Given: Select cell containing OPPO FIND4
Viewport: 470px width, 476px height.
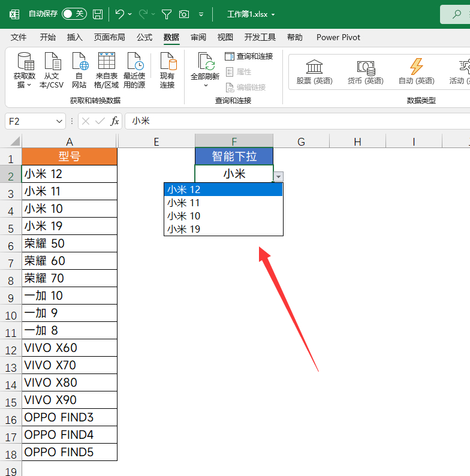Looking at the screenshot, I should [x=70, y=435].
